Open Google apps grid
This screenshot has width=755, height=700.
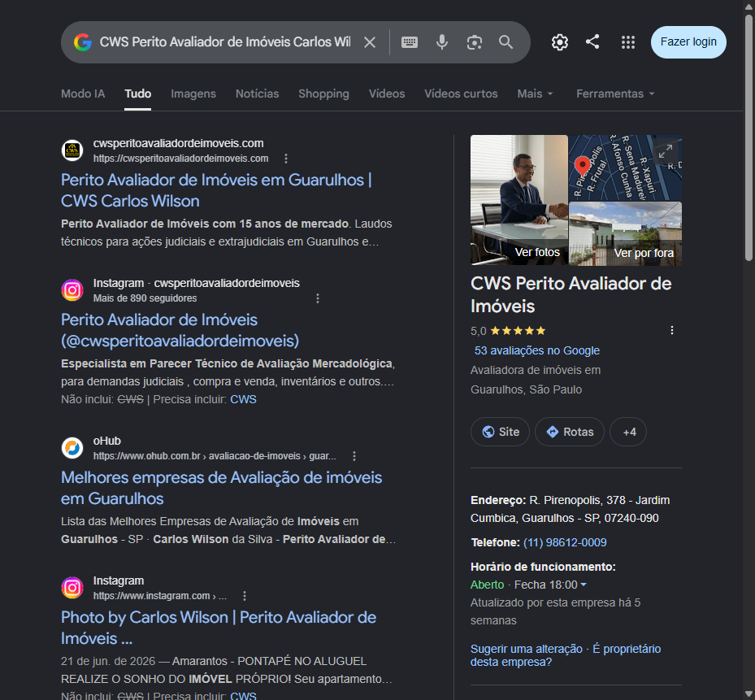coord(628,42)
